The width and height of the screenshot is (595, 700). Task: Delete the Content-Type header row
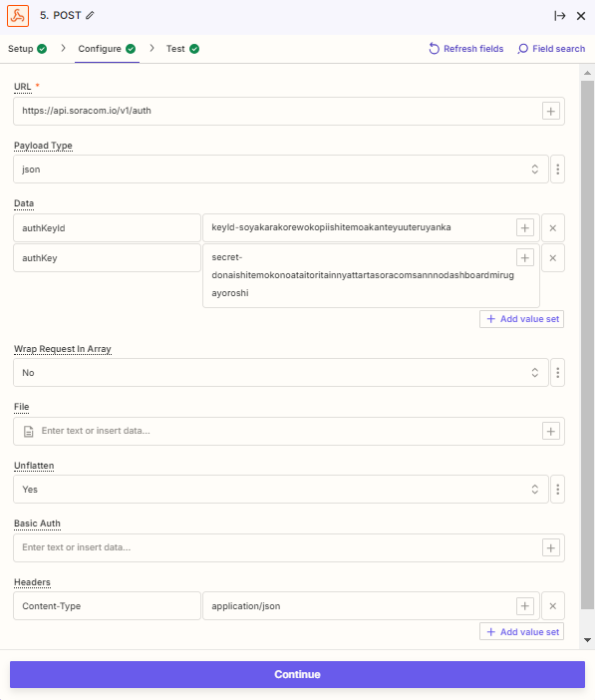[x=552, y=606]
